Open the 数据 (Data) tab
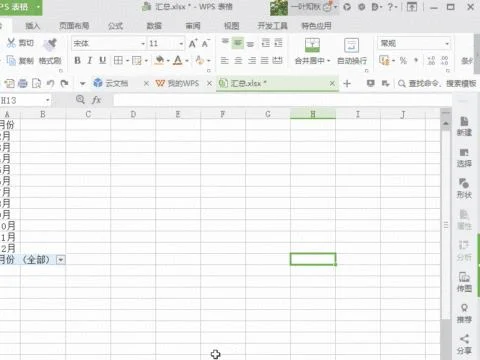 [x=154, y=26]
